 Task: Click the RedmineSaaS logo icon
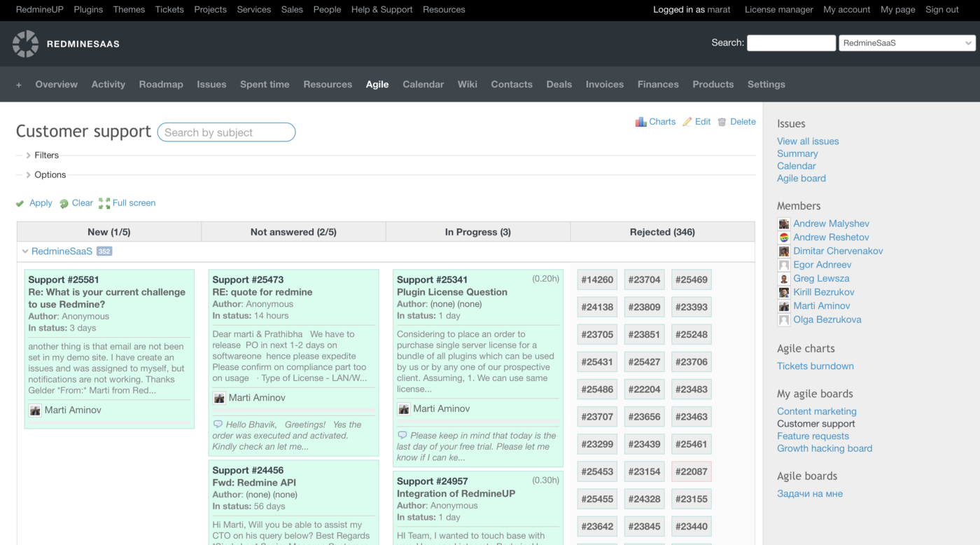26,43
